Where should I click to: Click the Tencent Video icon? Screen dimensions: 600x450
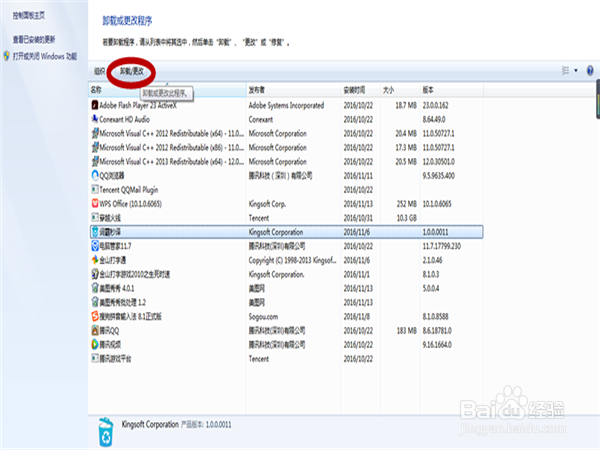(95, 344)
